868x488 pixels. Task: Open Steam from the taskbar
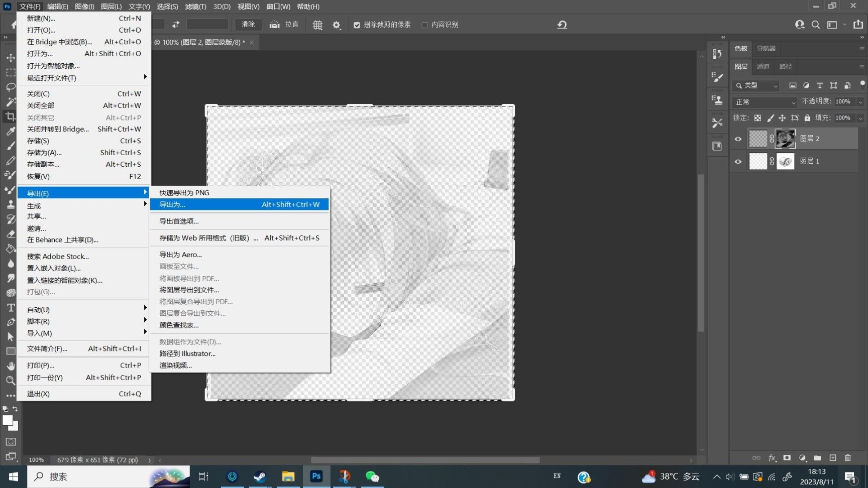(260, 476)
